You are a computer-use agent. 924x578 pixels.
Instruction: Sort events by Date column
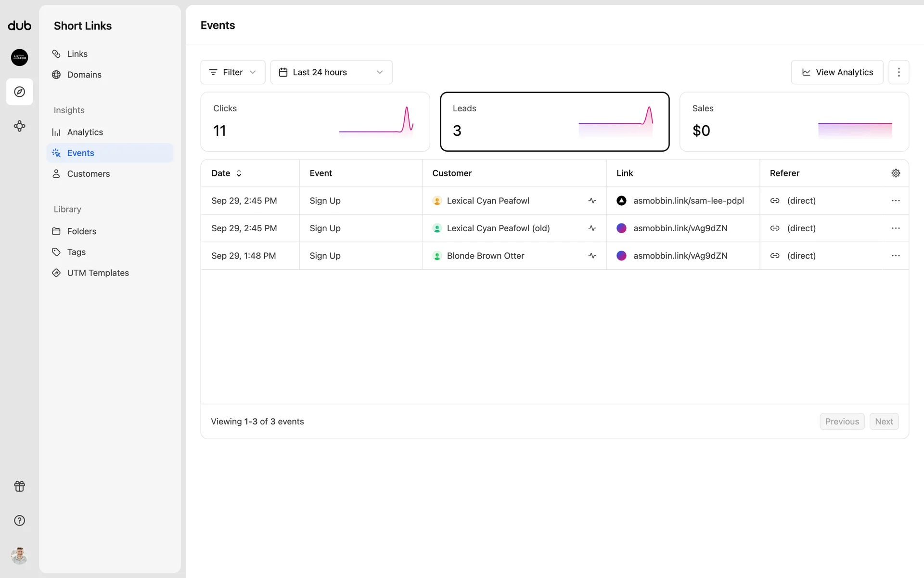(226, 173)
